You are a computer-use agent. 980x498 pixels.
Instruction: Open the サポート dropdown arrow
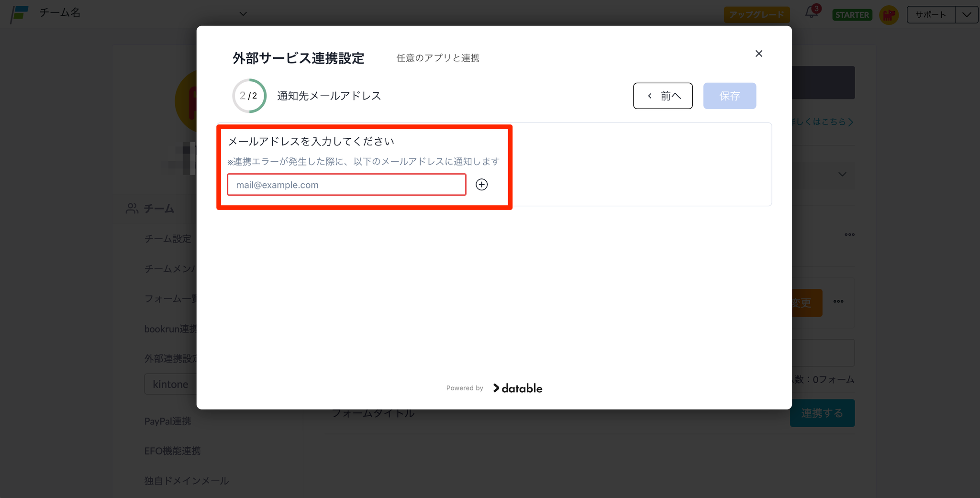tap(967, 15)
